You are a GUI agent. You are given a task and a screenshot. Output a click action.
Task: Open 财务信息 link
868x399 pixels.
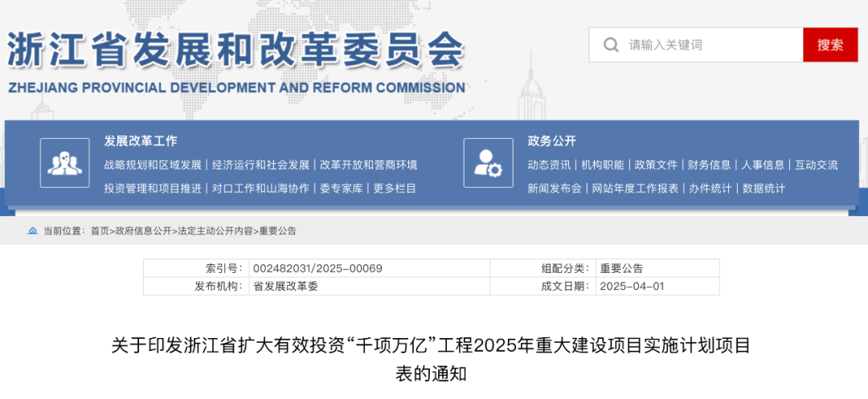pyautogui.click(x=710, y=165)
